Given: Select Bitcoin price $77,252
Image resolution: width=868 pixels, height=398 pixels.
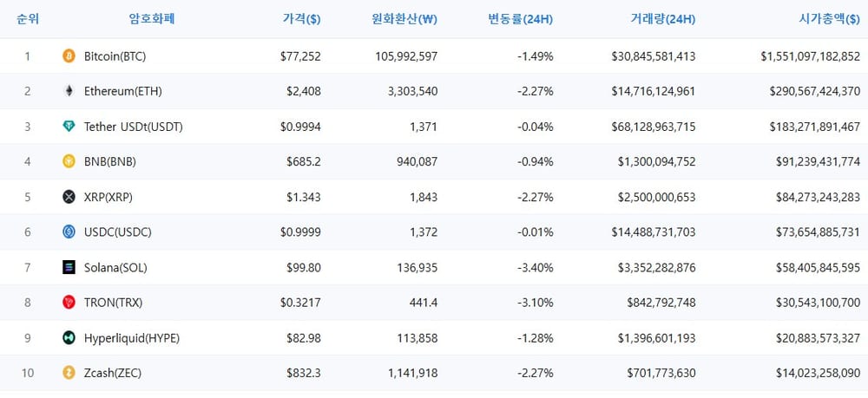Looking at the screenshot, I should point(300,55).
